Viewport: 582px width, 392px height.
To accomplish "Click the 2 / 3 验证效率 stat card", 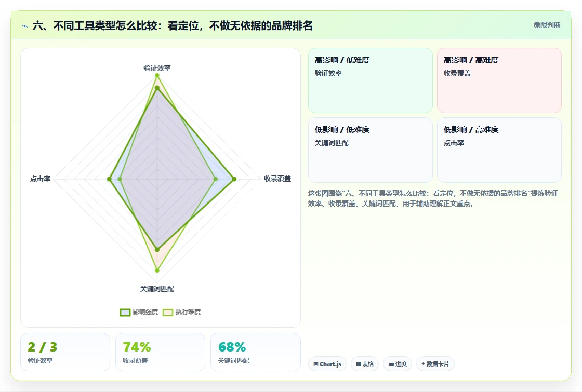I will pos(65,352).
